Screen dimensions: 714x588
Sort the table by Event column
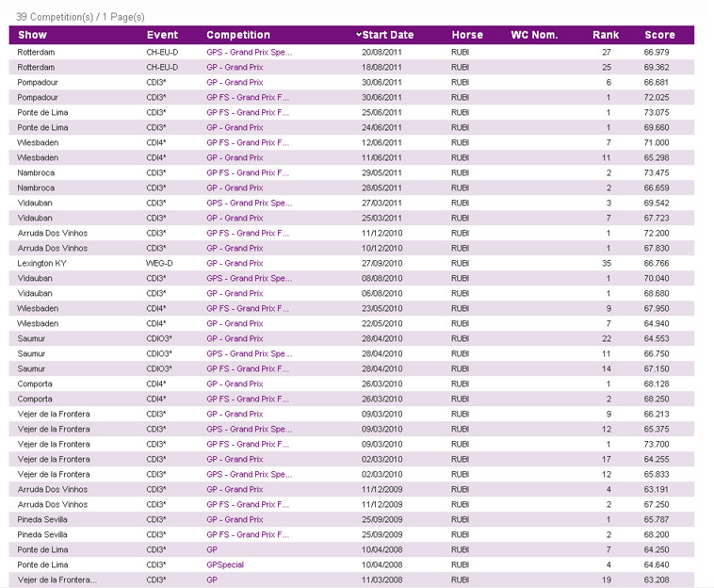[162, 35]
